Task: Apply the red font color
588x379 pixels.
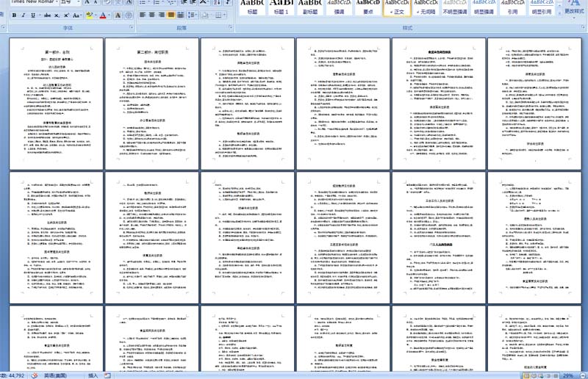Action: 103,15
